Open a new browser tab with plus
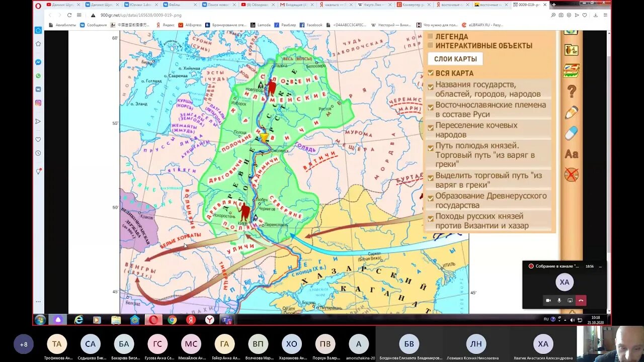The height and width of the screenshot is (362, 644). pos(553,5)
